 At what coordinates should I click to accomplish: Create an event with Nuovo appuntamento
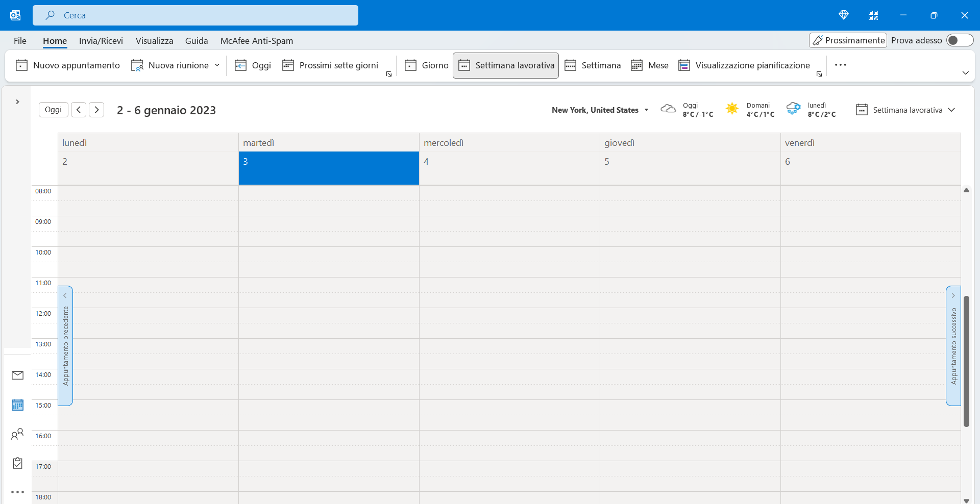[x=67, y=65]
